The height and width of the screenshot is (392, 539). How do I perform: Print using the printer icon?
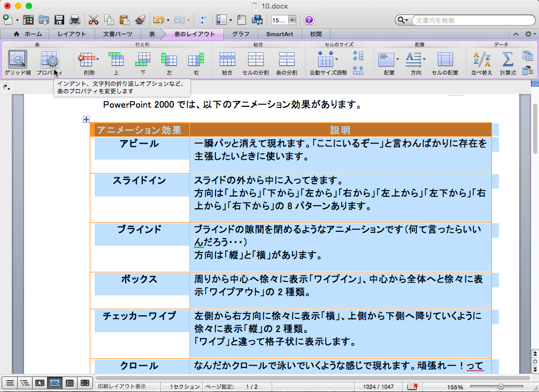pyautogui.click(x=75, y=20)
